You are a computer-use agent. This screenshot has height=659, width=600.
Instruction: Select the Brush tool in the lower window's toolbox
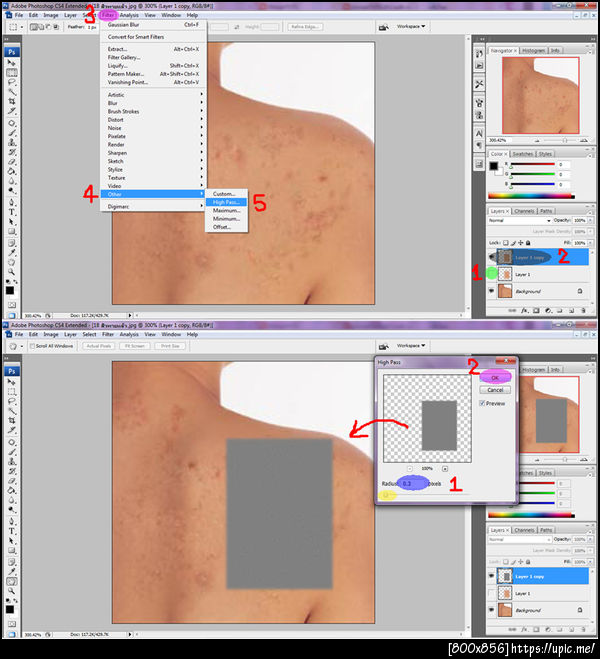pos(11,452)
